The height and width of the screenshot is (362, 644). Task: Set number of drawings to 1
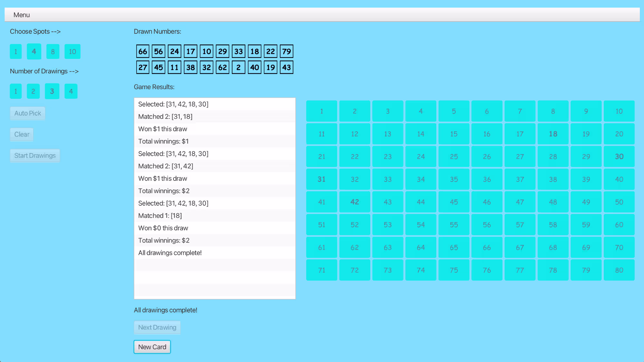[15, 91]
